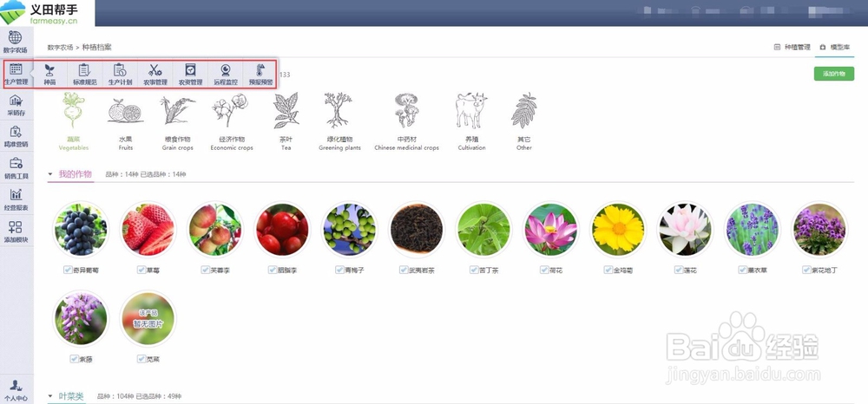Click 添加模块 sidebar icon

click(16, 231)
